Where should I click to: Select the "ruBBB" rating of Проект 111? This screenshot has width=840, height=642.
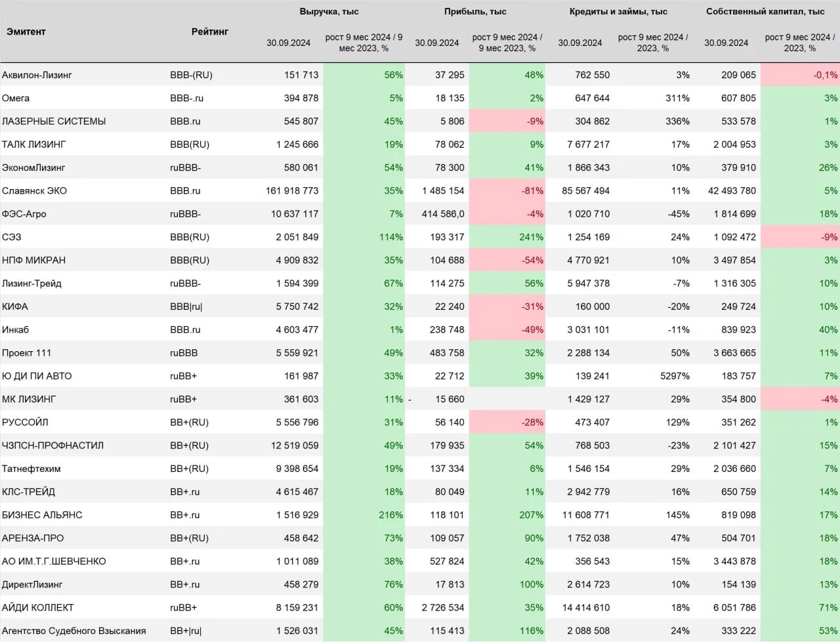tap(184, 353)
